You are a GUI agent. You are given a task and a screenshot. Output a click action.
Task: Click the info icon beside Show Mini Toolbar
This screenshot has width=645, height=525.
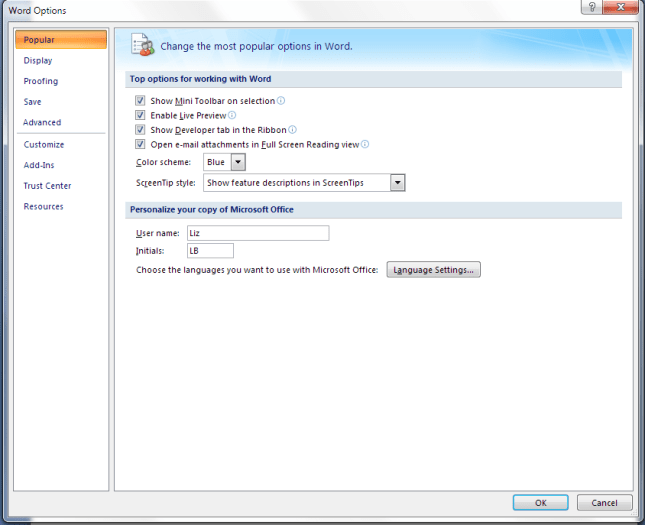tap(281, 100)
